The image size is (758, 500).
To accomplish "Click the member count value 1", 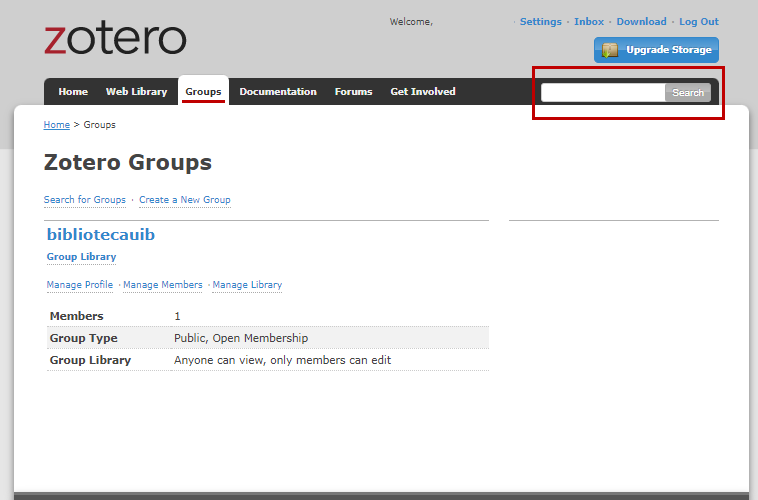I will coord(177,316).
